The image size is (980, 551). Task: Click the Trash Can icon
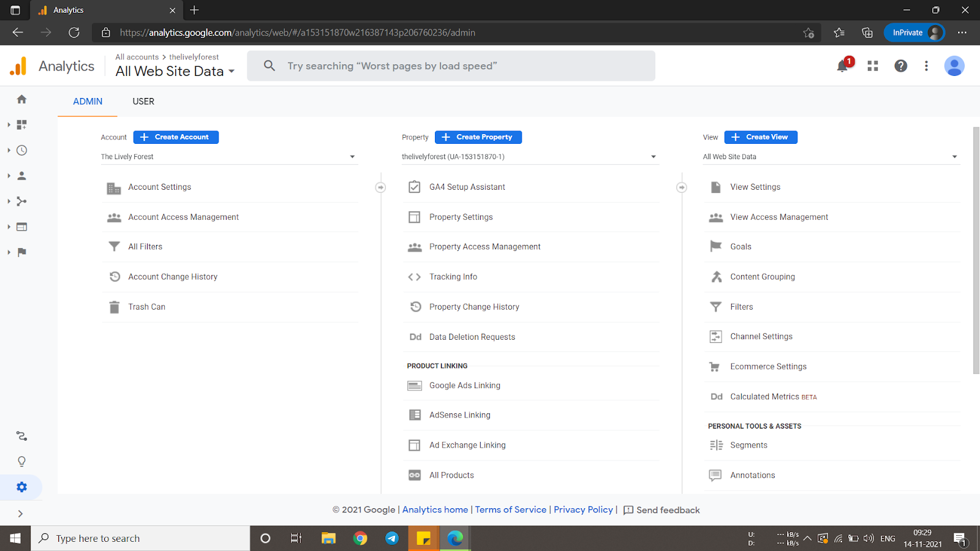click(114, 307)
